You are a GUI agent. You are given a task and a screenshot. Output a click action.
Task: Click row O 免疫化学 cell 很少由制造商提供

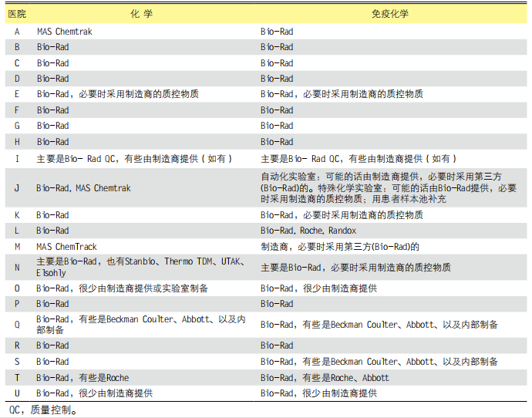tap(319, 288)
